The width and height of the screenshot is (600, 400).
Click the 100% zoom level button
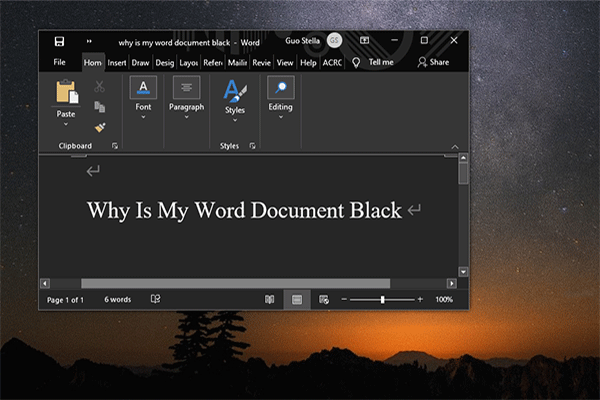click(x=444, y=299)
